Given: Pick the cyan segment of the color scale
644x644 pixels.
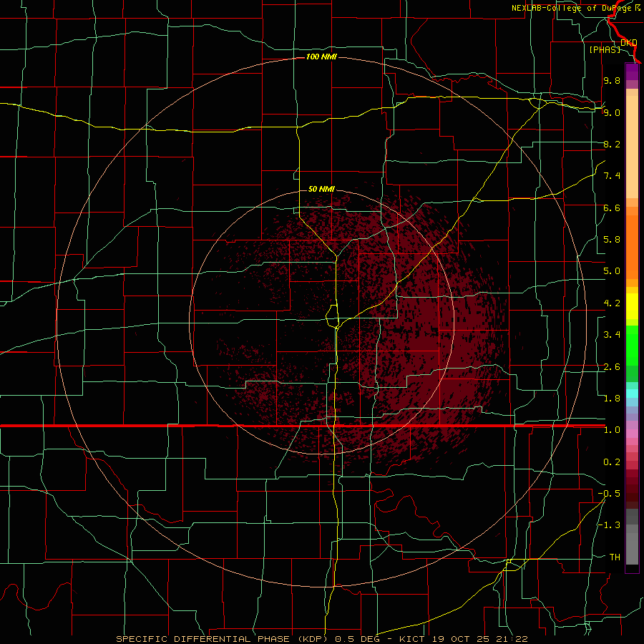Looking at the screenshot, I should click(x=632, y=394).
